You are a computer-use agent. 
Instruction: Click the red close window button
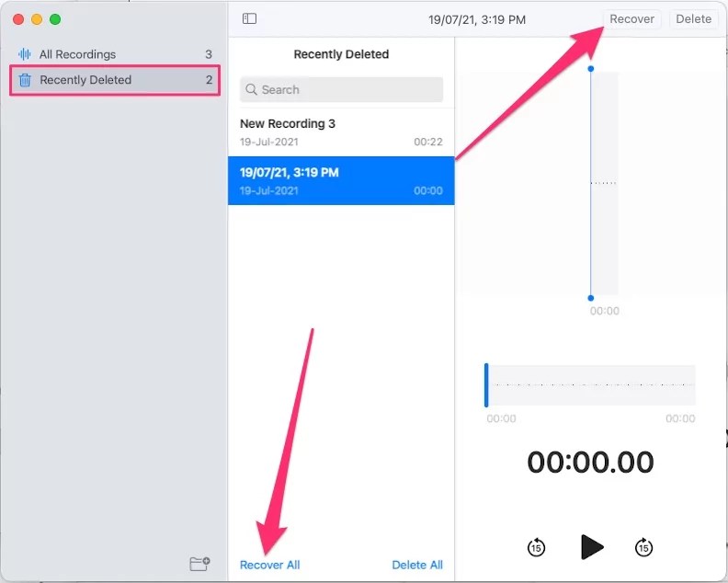(x=18, y=19)
